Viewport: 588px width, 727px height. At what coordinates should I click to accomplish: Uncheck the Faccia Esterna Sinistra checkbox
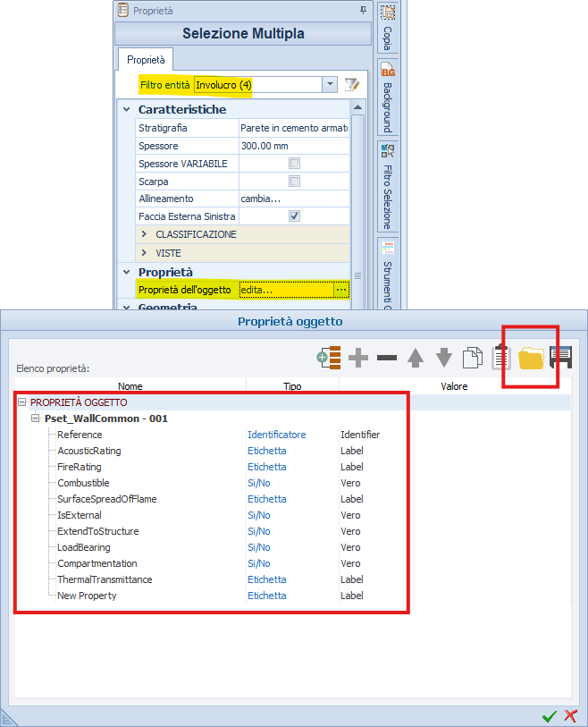pos(294,216)
